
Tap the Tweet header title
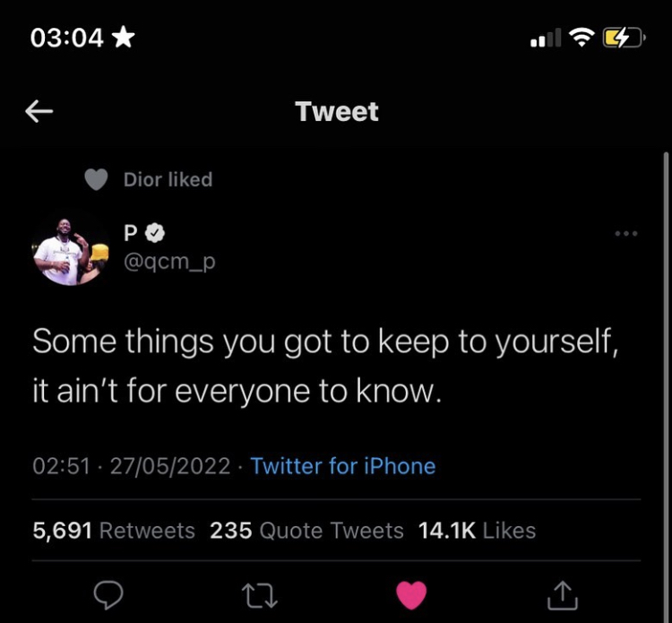click(x=337, y=112)
